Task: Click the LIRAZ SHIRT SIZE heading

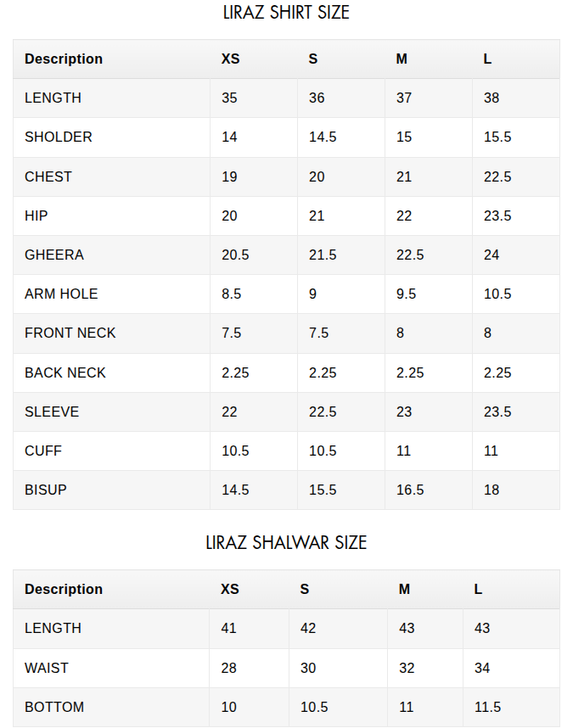Action: pyautogui.click(x=286, y=13)
